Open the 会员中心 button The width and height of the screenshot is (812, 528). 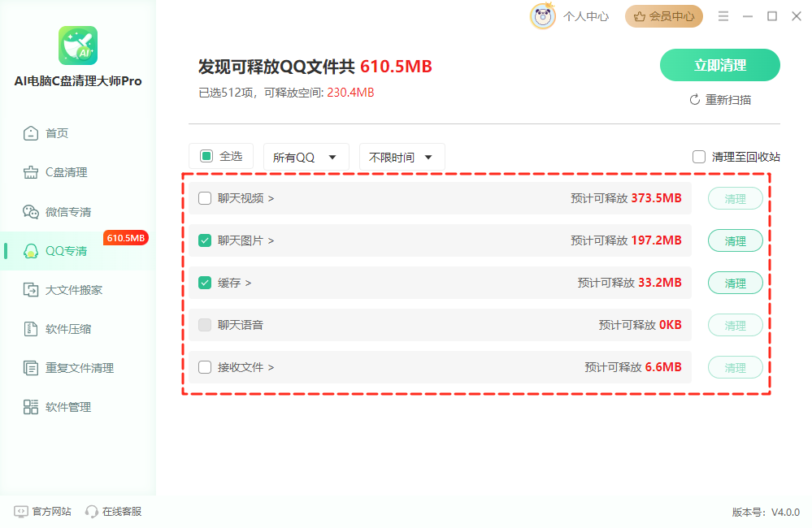pyautogui.click(x=664, y=16)
